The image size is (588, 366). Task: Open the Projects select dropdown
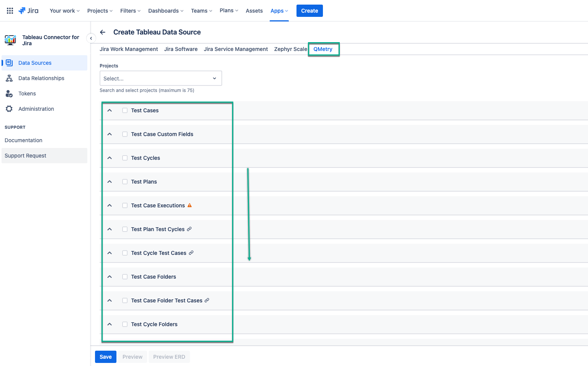pyautogui.click(x=161, y=78)
